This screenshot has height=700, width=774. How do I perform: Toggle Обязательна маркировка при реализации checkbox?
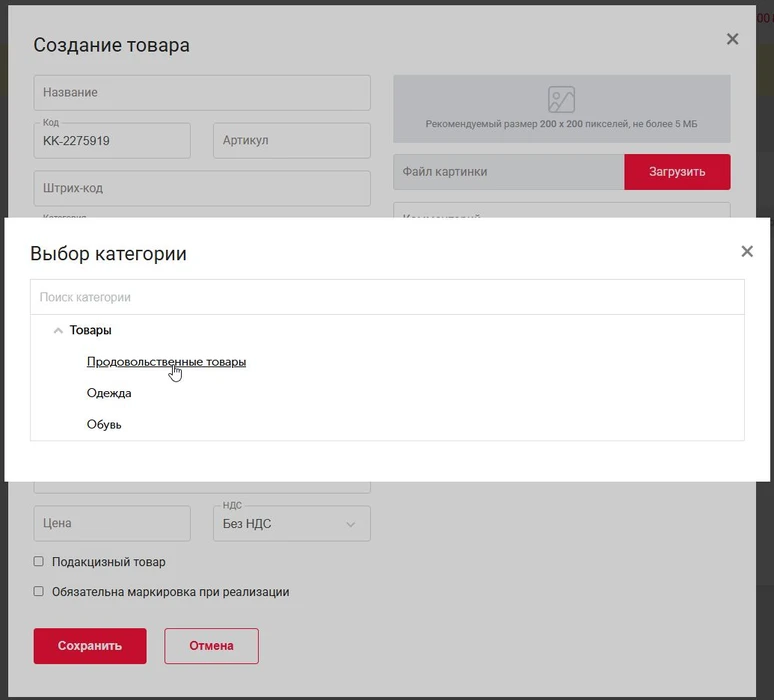(39, 592)
